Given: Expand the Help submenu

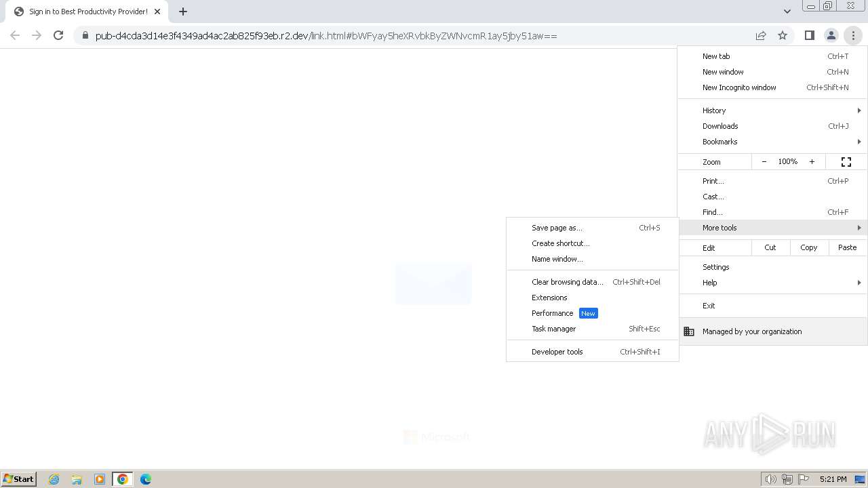Looking at the screenshot, I should click(x=772, y=283).
